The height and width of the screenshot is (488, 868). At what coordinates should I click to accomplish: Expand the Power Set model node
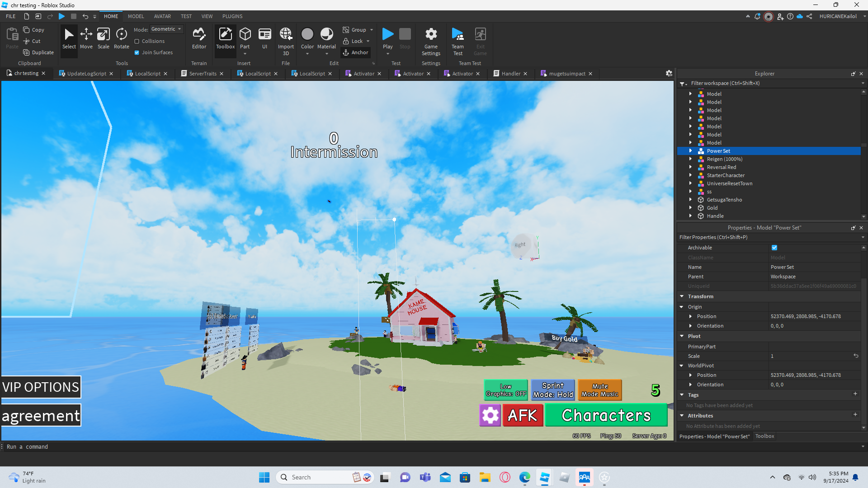pos(690,151)
